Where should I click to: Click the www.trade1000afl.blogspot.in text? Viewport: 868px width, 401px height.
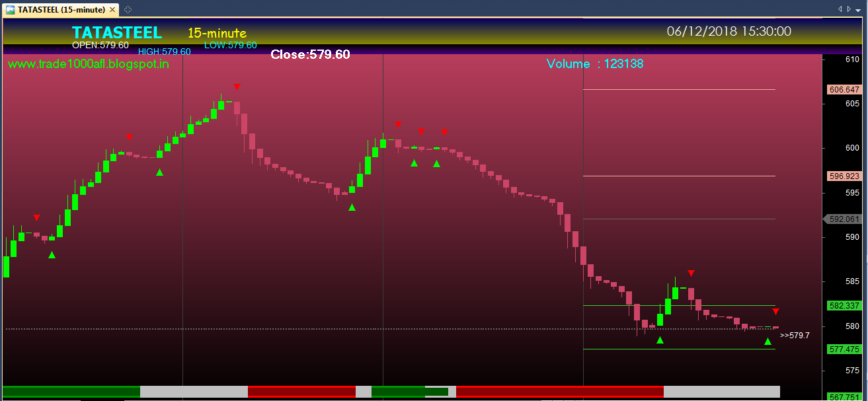click(x=89, y=64)
